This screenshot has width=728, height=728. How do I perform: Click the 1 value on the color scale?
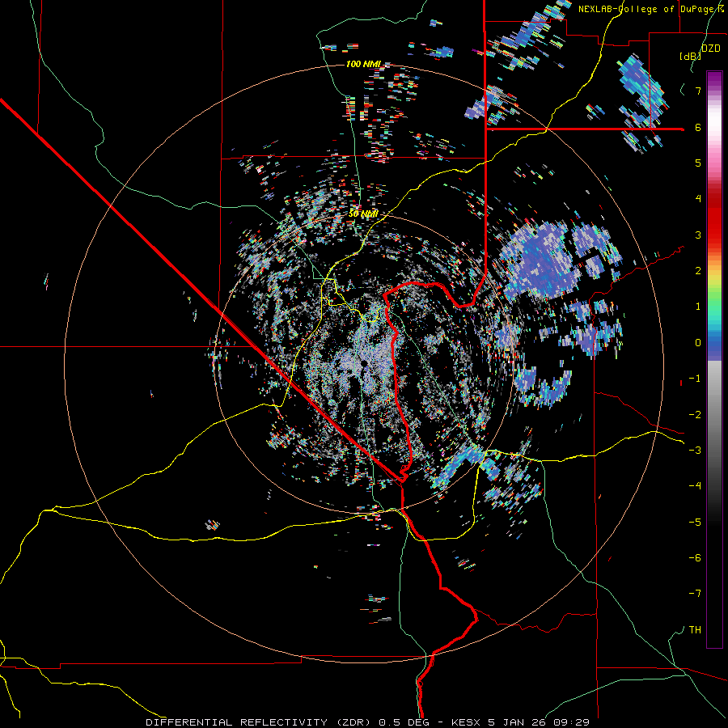pyautogui.click(x=698, y=307)
